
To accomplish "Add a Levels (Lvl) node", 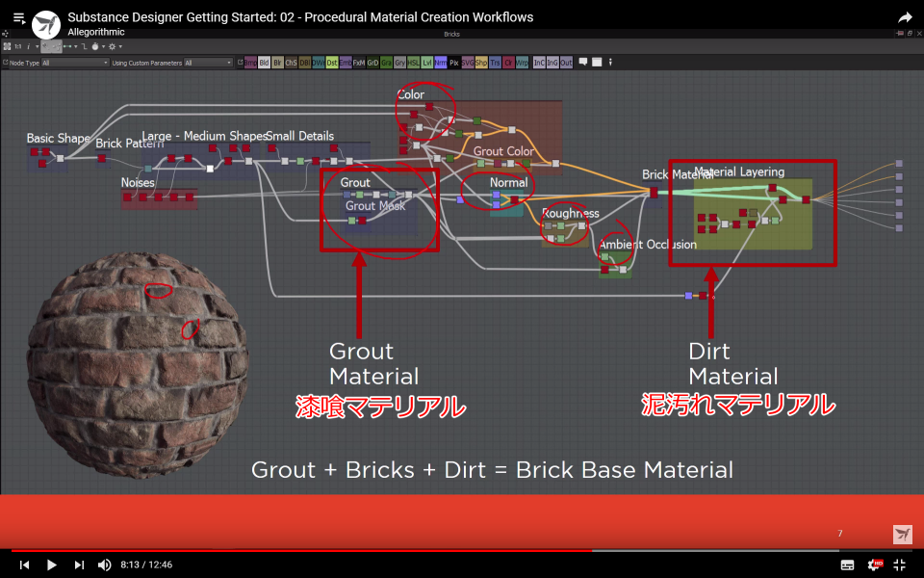I will click(426, 63).
